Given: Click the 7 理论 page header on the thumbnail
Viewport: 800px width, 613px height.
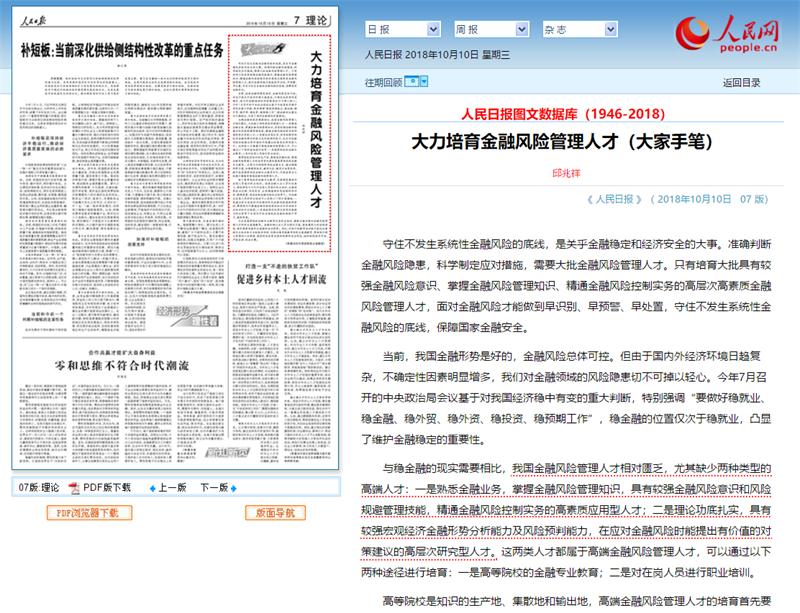Looking at the screenshot, I should coord(311,20).
